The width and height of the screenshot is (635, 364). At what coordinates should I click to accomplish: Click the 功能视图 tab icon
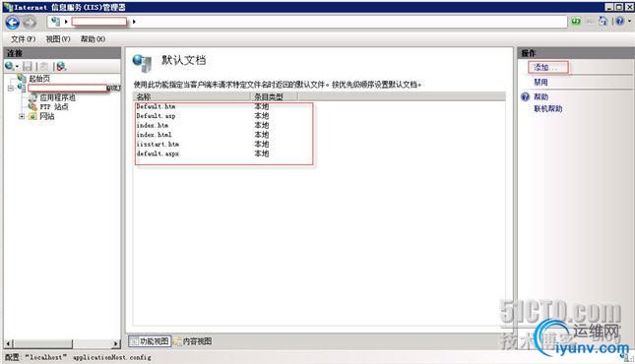(135, 341)
